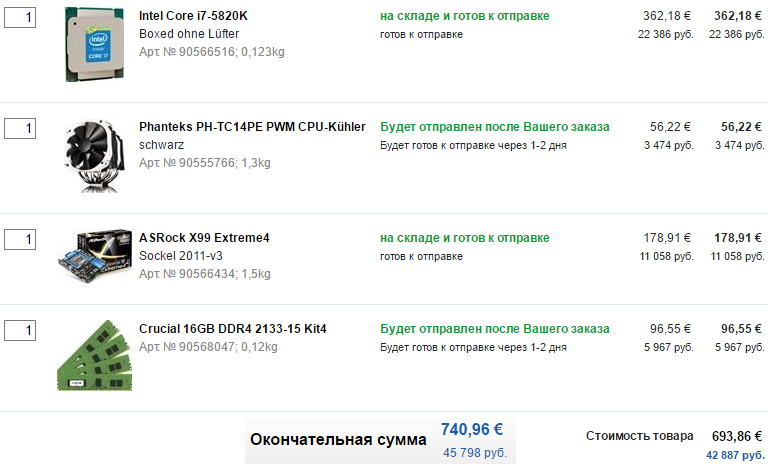Select quantity field for Crucial 16GB DDR4
The width and height of the screenshot is (770, 468).
(x=20, y=330)
